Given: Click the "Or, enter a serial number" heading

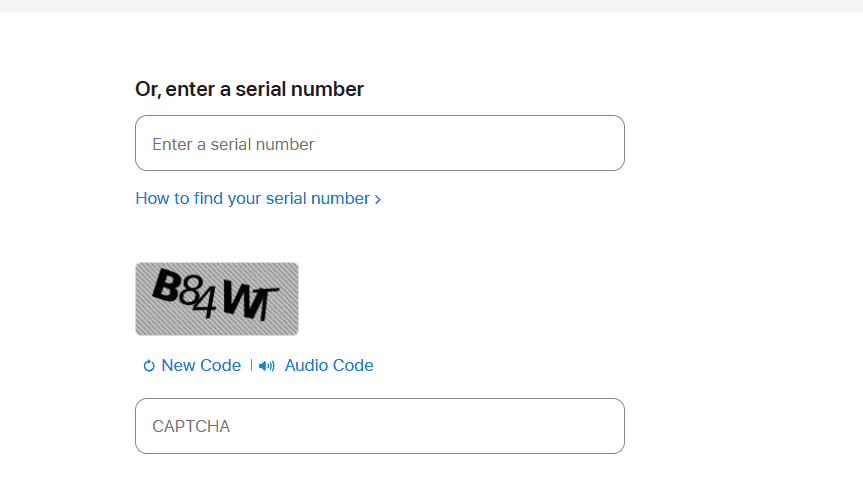Looking at the screenshot, I should 249,89.
